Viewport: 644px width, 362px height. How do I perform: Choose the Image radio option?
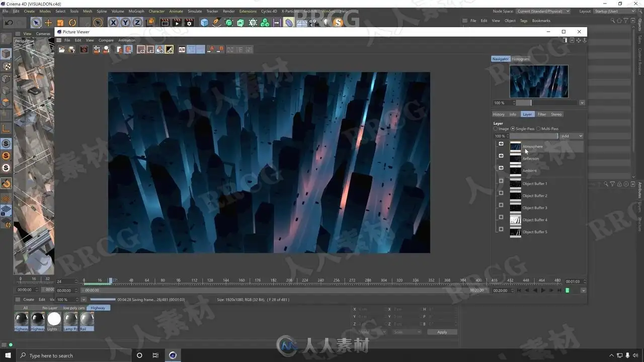496,129
